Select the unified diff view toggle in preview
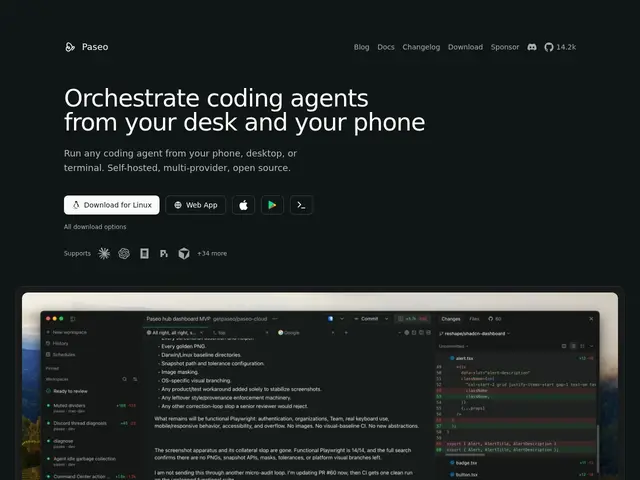This screenshot has width=640, height=480. (573, 346)
